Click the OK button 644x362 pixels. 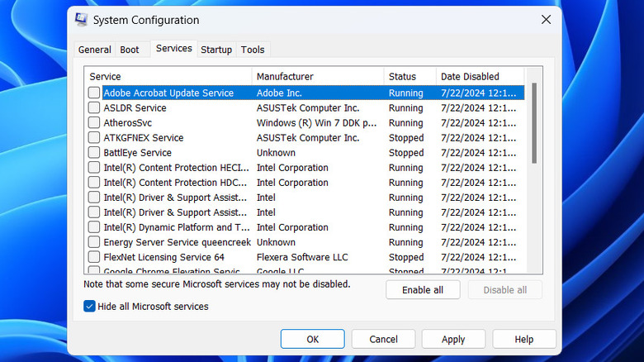coord(312,339)
